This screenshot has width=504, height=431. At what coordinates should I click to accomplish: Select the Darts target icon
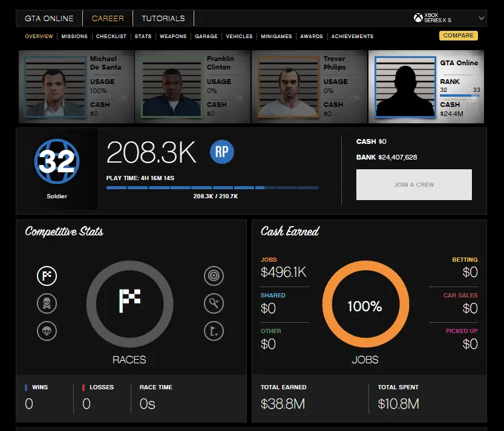(214, 276)
